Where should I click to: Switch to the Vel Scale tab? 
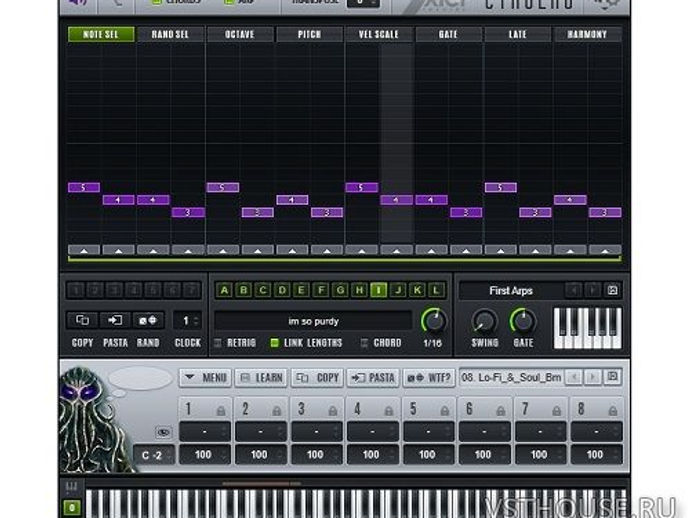coord(378,34)
